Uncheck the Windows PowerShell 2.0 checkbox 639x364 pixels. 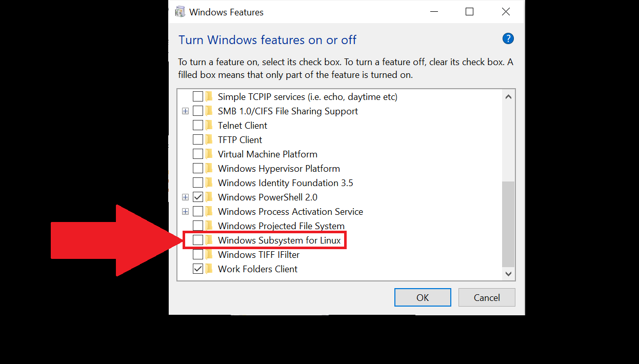click(198, 197)
